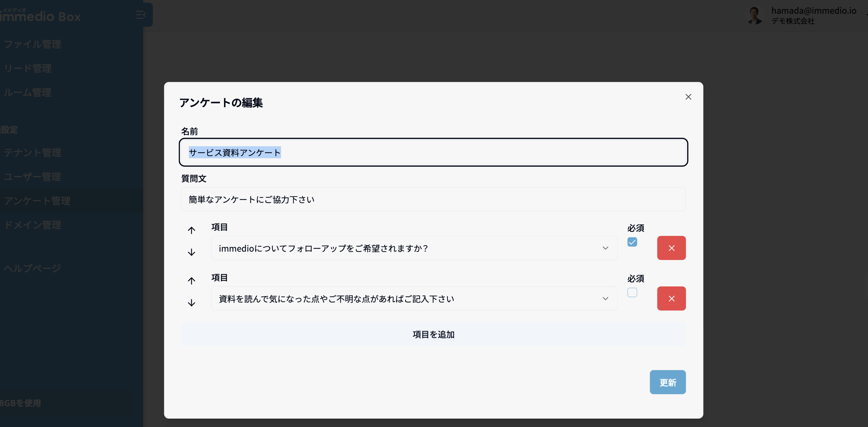This screenshot has width=868, height=427.
Task: Click the 質問文 text field
Action: (x=433, y=199)
